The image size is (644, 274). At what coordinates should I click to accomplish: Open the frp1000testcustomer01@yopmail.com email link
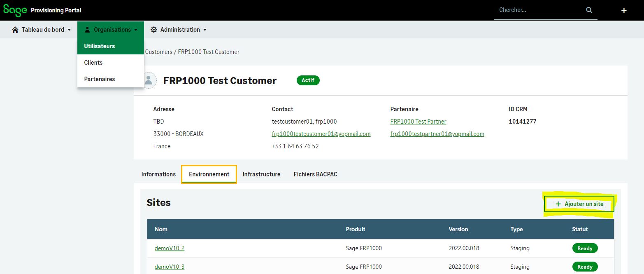(x=321, y=134)
